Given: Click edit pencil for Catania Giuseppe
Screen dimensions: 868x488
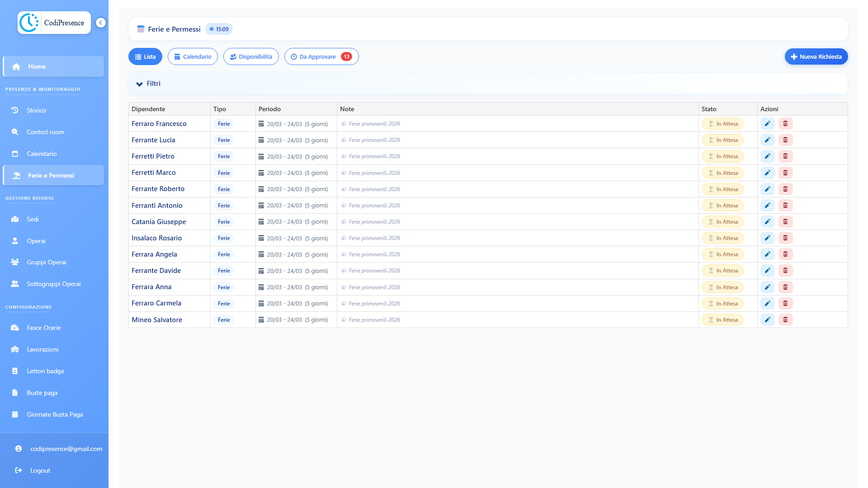Looking at the screenshot, I should coord(767,222).
